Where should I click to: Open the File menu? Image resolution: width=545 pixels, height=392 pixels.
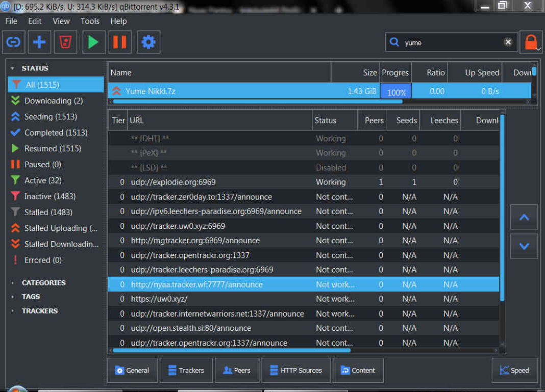point(11,21)
